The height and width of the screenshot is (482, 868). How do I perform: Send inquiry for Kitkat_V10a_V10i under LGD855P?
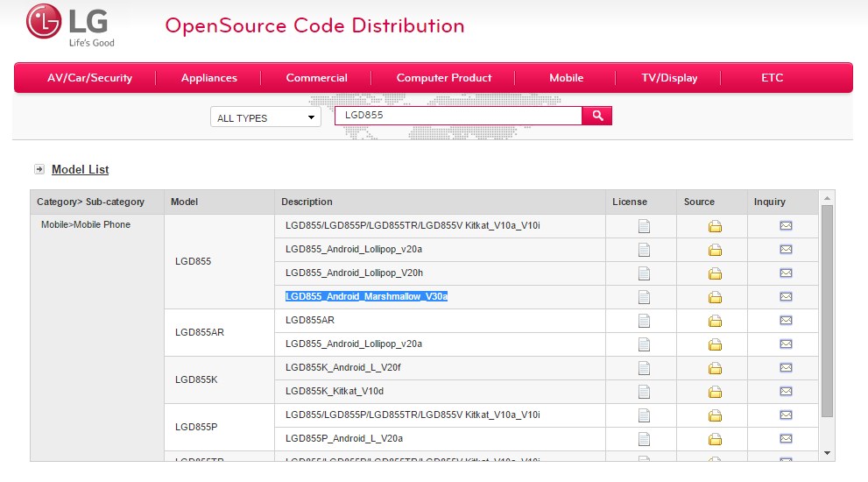click(x=786, y=415)
